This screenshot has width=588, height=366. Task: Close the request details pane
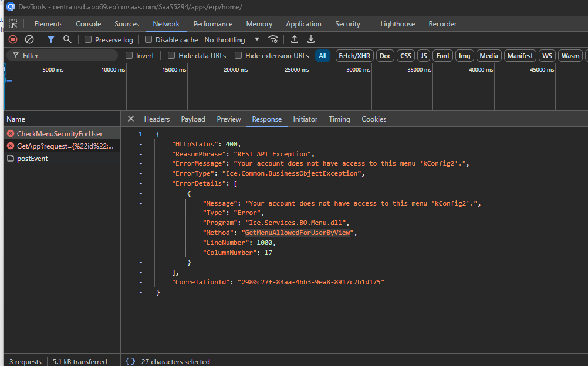pos(131,119)
